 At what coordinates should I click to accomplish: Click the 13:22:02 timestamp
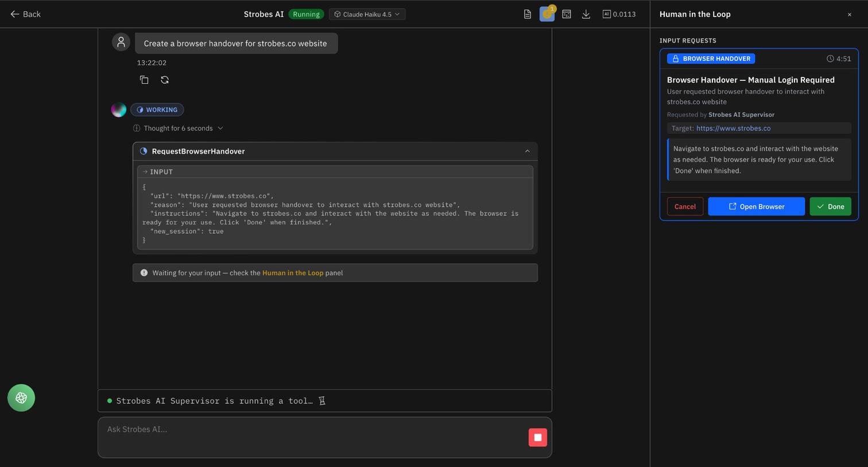point(152,63)
